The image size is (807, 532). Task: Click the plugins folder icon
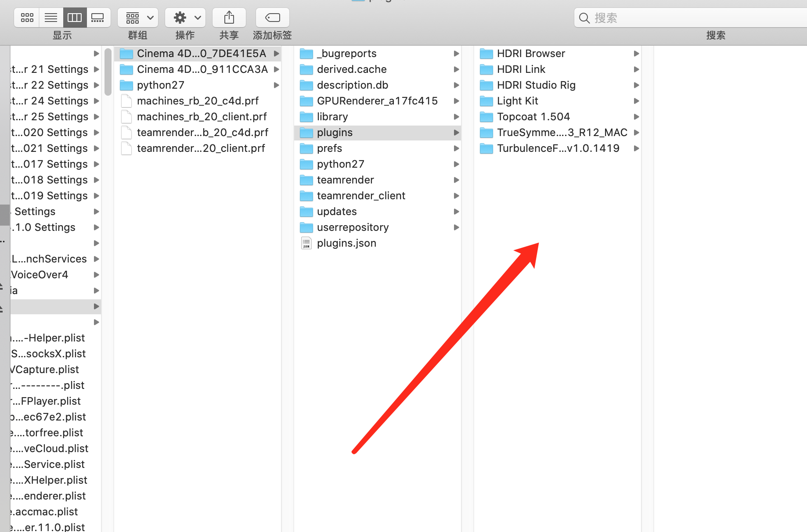pos(306,133)
